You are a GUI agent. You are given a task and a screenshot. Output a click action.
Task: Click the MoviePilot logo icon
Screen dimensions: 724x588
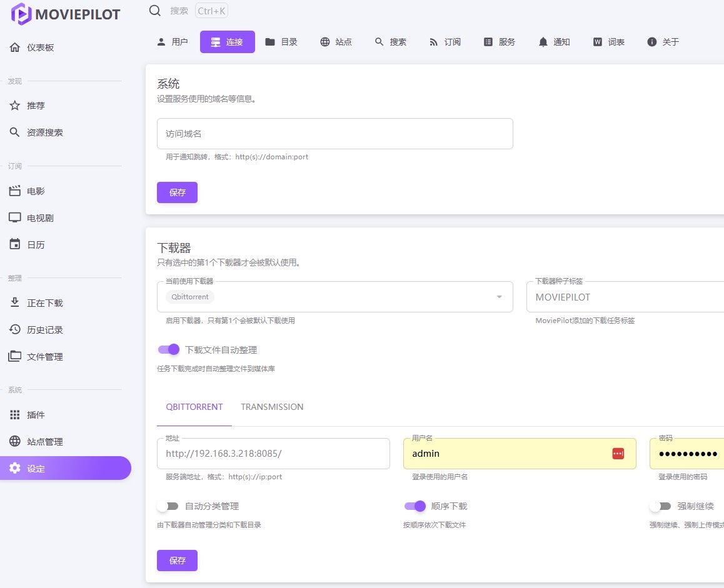pyautogui.click(x=21, y=14)
